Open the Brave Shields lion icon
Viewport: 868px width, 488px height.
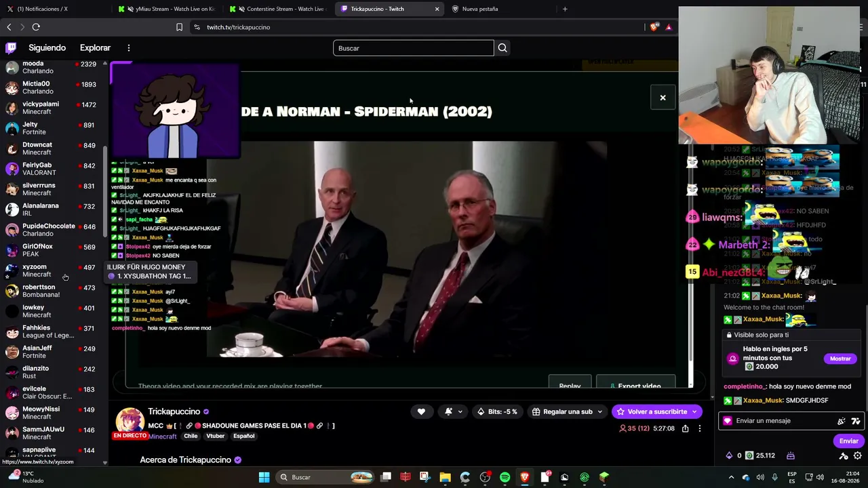[x=654, y=27]
